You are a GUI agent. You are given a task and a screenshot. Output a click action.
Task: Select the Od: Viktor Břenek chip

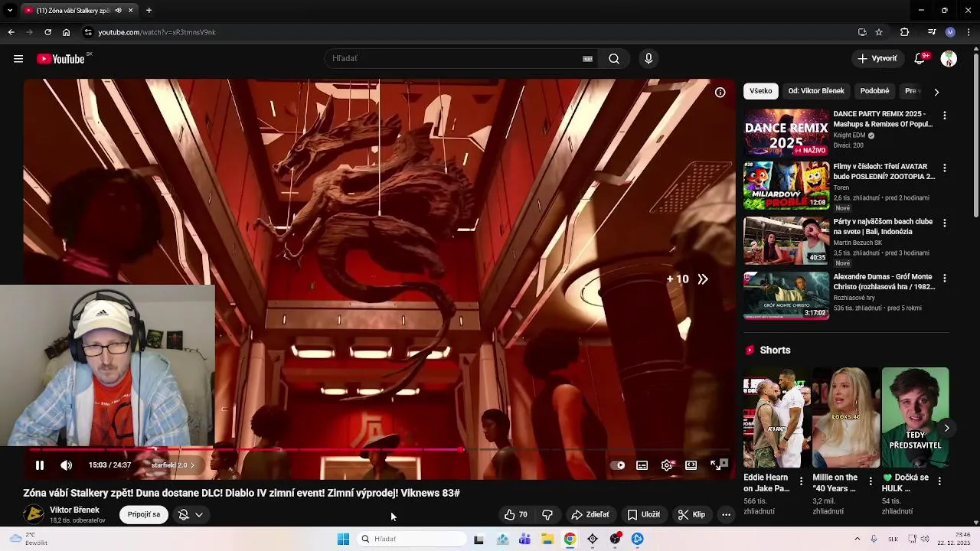(816, 91)
